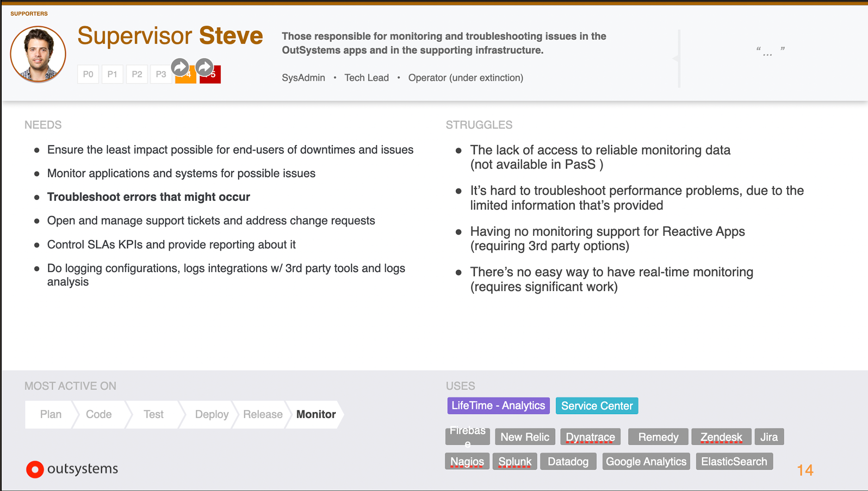Select the Deploy lifecycle stage
This screenshot has width=868, height=491.
pos(212,415)
